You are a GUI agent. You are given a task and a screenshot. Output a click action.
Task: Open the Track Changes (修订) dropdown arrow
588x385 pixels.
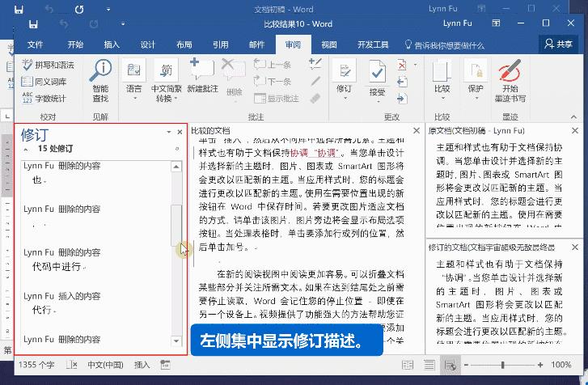click(345, 99)
